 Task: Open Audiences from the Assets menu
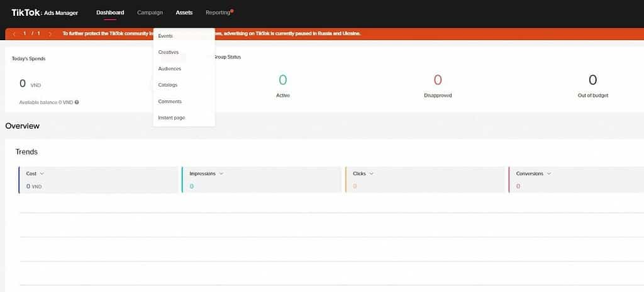coord(170,68)
